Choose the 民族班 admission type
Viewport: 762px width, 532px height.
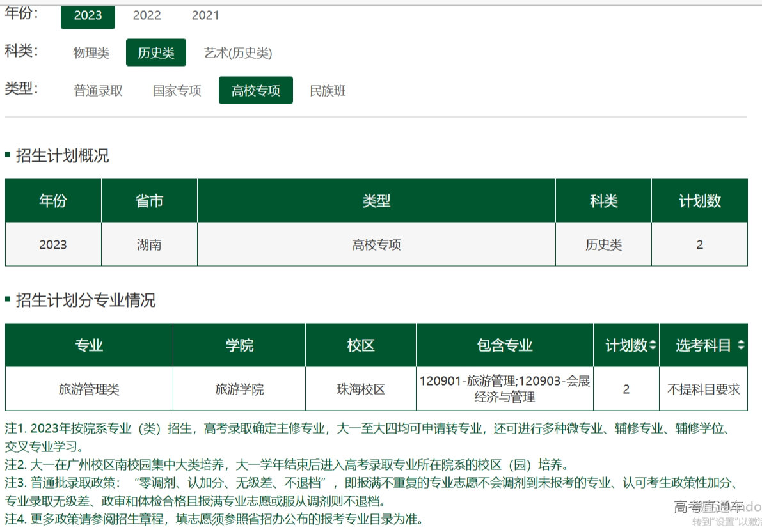coord(328,91)
